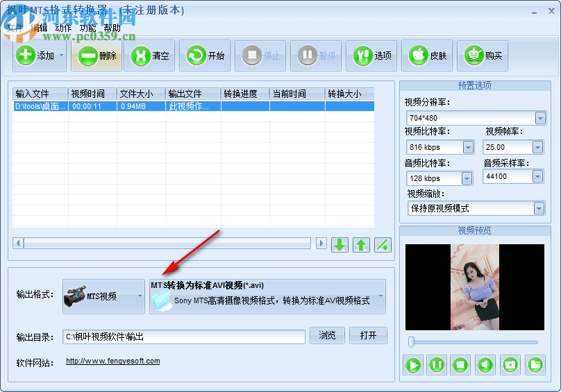Viewport: 561px width, 392px height.
Task: Open the MTS视频 output format dropdown
Action: click(103, 296)
